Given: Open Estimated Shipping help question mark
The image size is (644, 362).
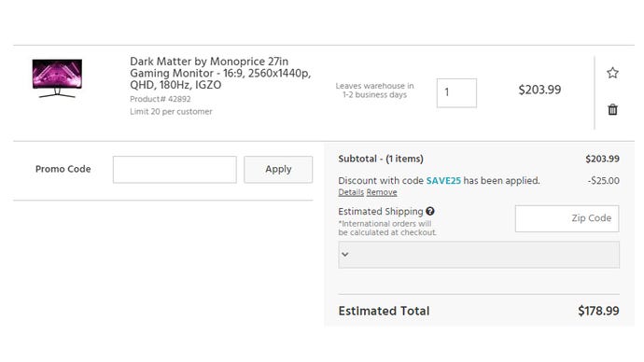Looking at the screenshot, I should [430, 212].
